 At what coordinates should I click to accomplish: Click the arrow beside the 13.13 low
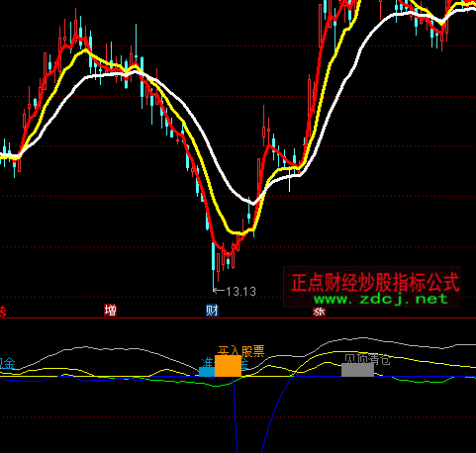click(219, 291)
